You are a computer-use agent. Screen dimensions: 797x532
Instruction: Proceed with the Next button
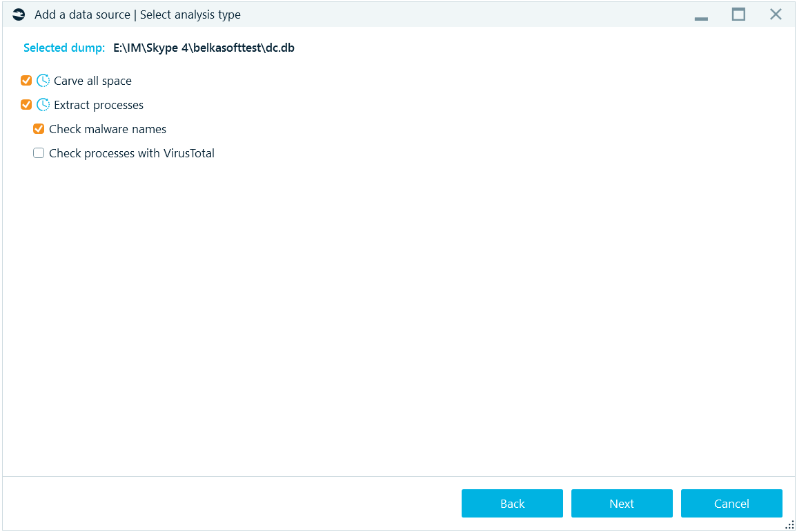(622, 504)
